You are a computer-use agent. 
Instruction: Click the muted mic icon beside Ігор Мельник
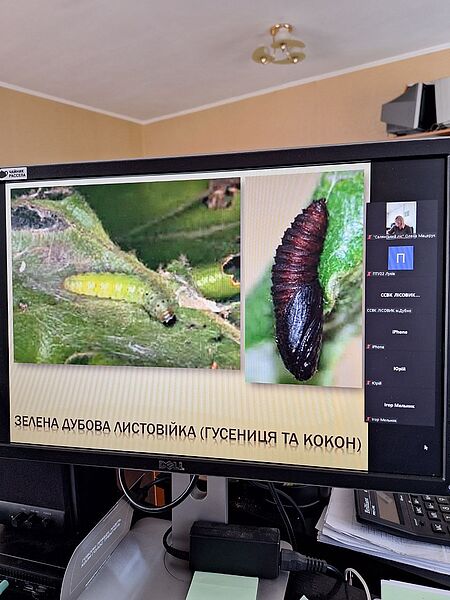point(369,420)
